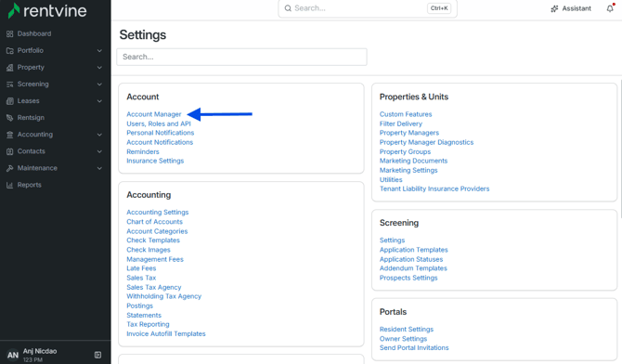The width and height of the screenshot is (622, 364).
Task: Open Insurance Settings link
Action: [155, 161]
